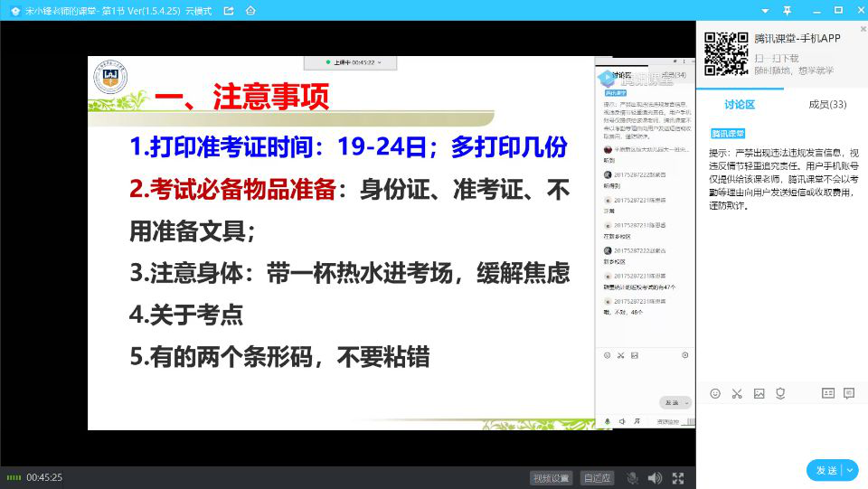The image size is (868, 489).
Task: Open the title bar dropdown menu arrow
Action: 764,10
